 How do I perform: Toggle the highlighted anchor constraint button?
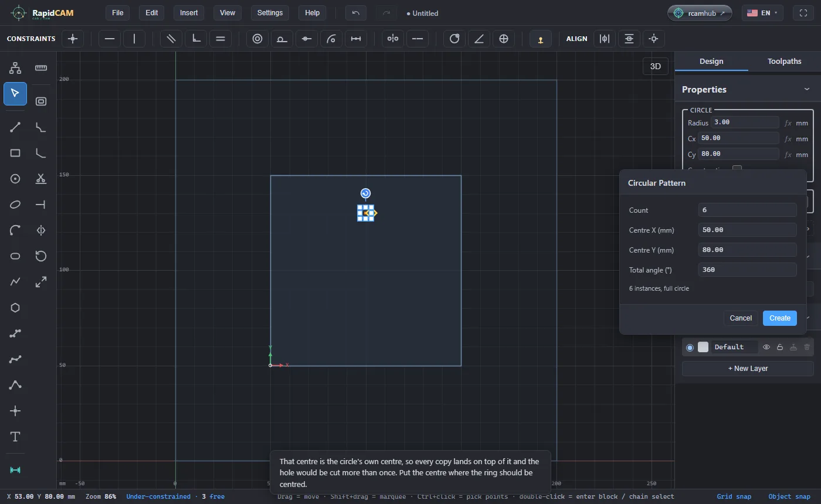click(541, 39)
